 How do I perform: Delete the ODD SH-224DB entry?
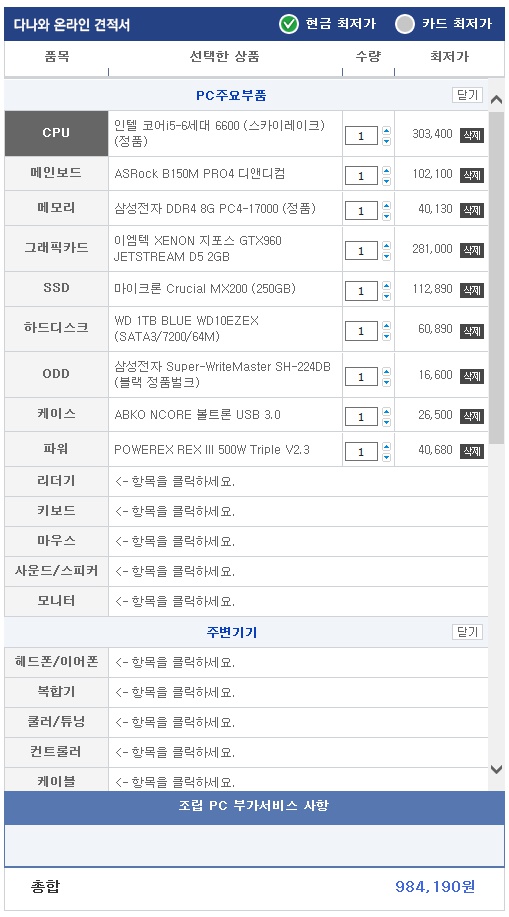click(x=472, y=375)
